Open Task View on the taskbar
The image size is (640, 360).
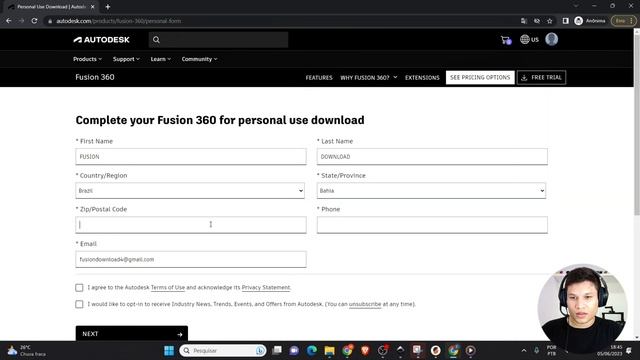click(277, 350)
